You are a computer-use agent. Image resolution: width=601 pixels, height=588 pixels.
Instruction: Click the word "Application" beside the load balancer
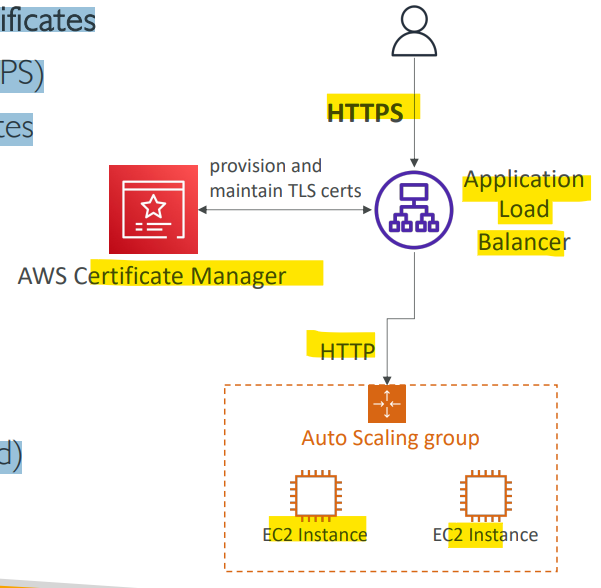(x=524, y=180)
